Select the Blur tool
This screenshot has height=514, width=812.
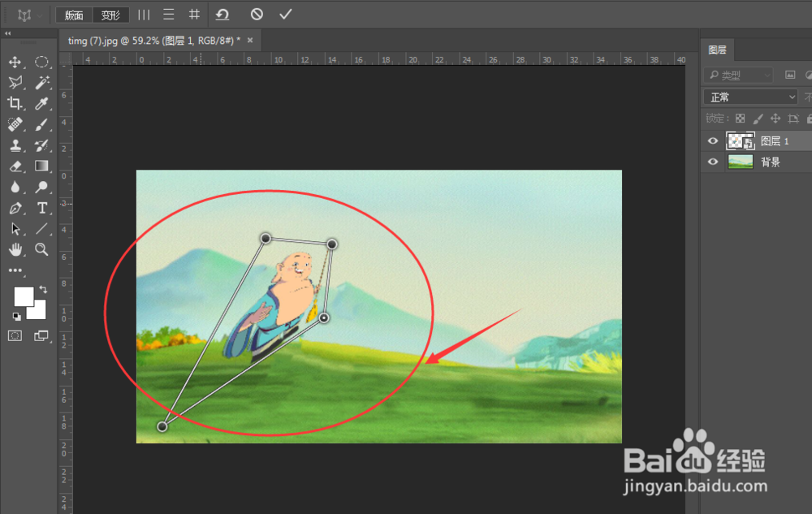15,187
